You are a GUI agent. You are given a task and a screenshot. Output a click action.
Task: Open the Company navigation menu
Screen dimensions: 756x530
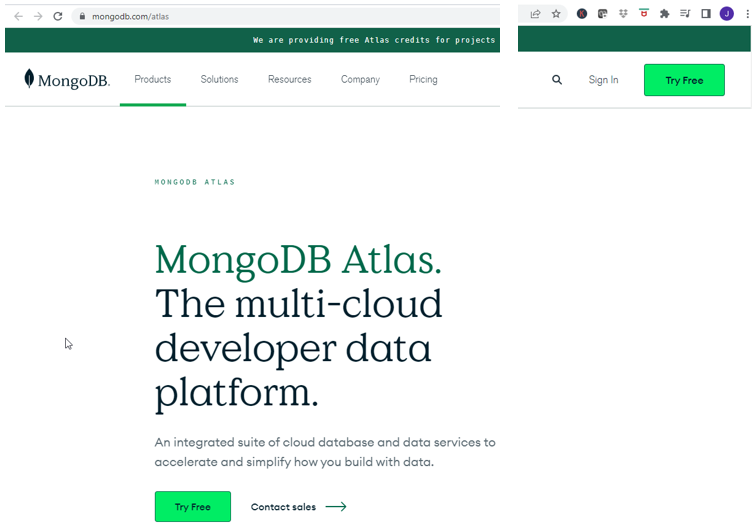pyautogui.click(x=360, y=79)
